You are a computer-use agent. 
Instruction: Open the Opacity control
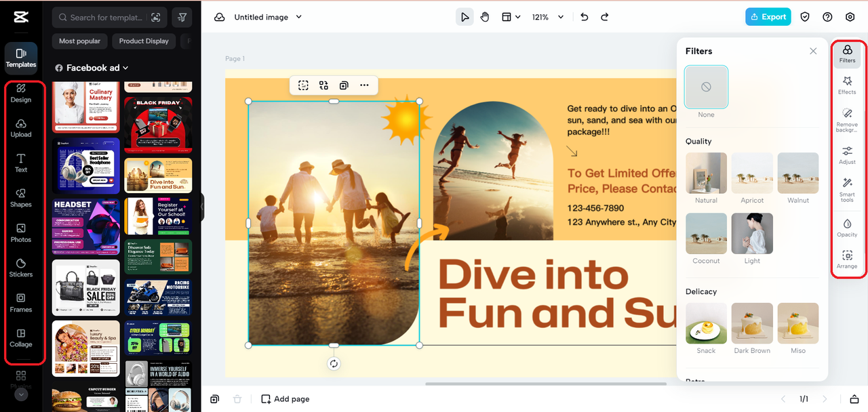pyautogui.click(x=847, y=227)
